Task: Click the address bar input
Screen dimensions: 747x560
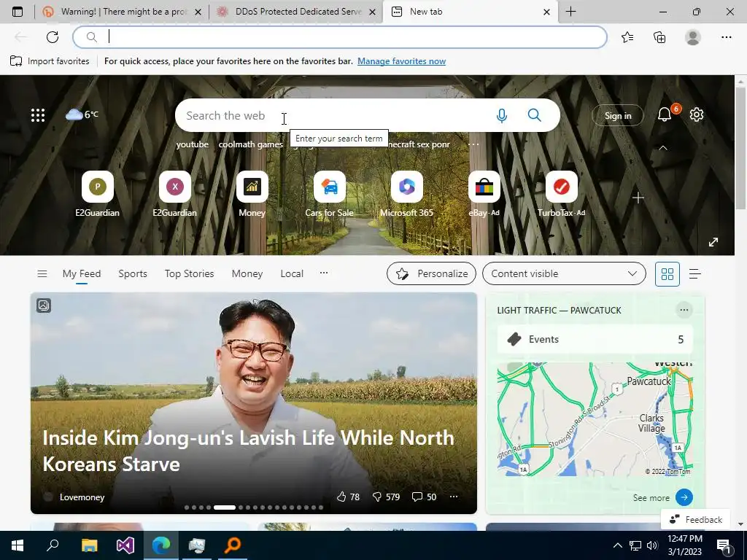Action: [340, 37]
